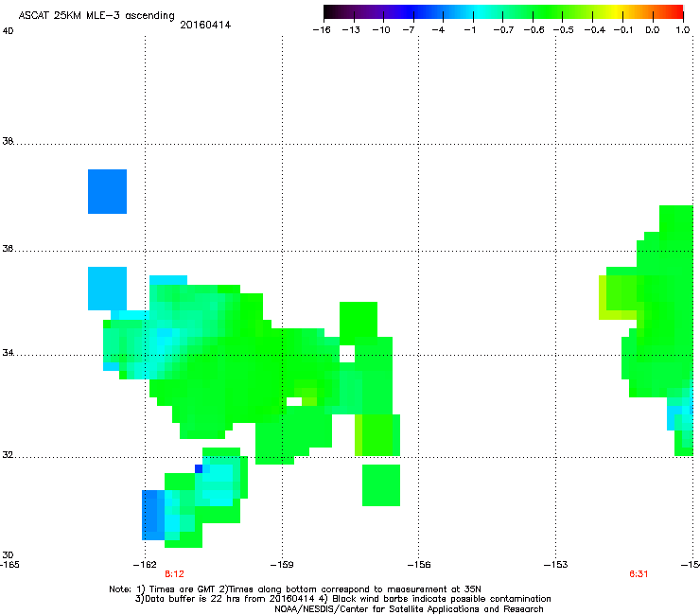700x615 pixels.
Task: Click the '-7' colorbar label
Action: coord(409,30)
